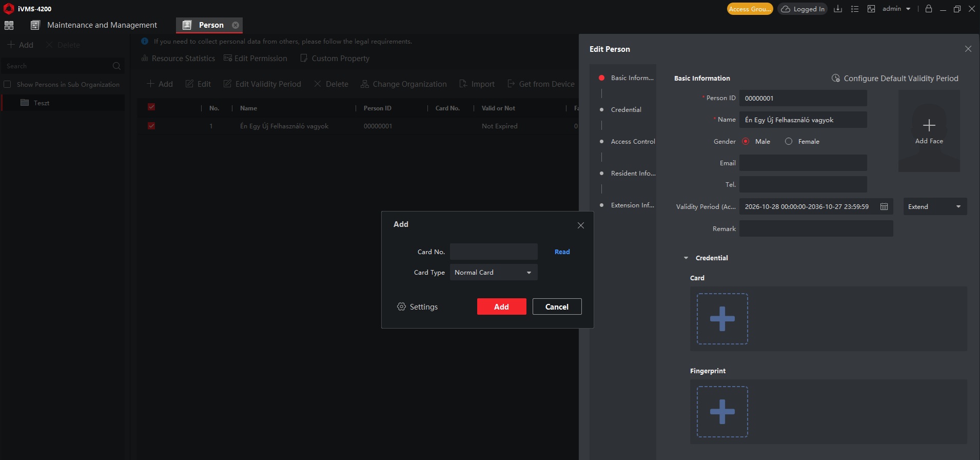The height and width of the screenshot is (460, 980).
Task: Select Male gender radio button
Action: (x=746, y=141)
